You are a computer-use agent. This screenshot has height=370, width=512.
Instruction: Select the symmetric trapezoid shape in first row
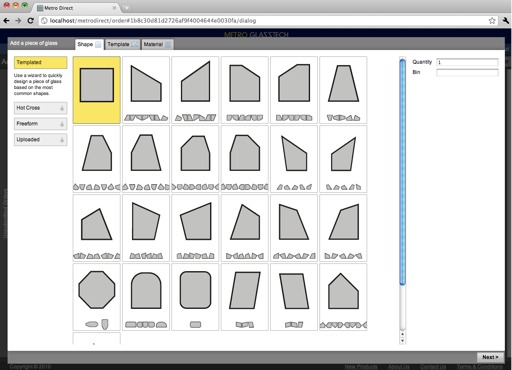point(343,90)
